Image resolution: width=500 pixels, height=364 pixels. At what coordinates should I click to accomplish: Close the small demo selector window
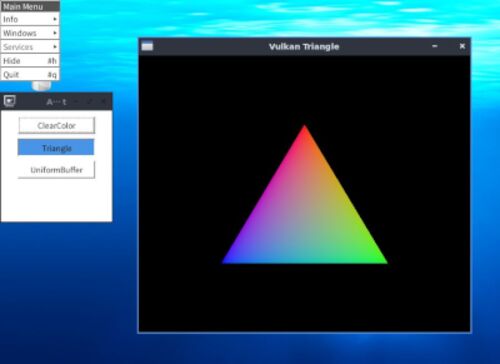pos(103,101)
